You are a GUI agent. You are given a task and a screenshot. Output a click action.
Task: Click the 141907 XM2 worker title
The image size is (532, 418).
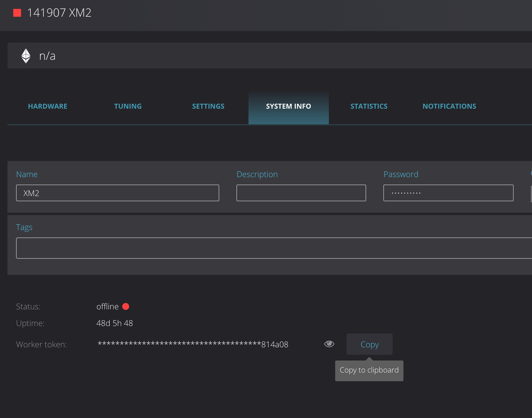pos(59,13)
